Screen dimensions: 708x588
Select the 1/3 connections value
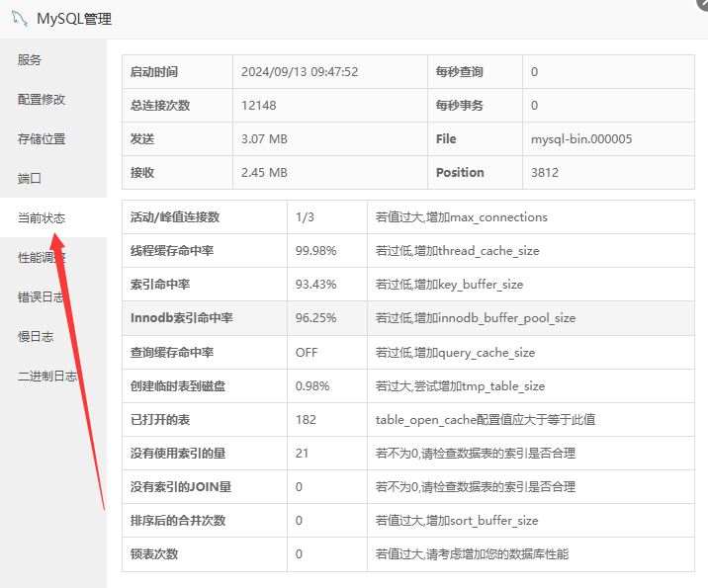pyautogui.click(x=305, y=217)
